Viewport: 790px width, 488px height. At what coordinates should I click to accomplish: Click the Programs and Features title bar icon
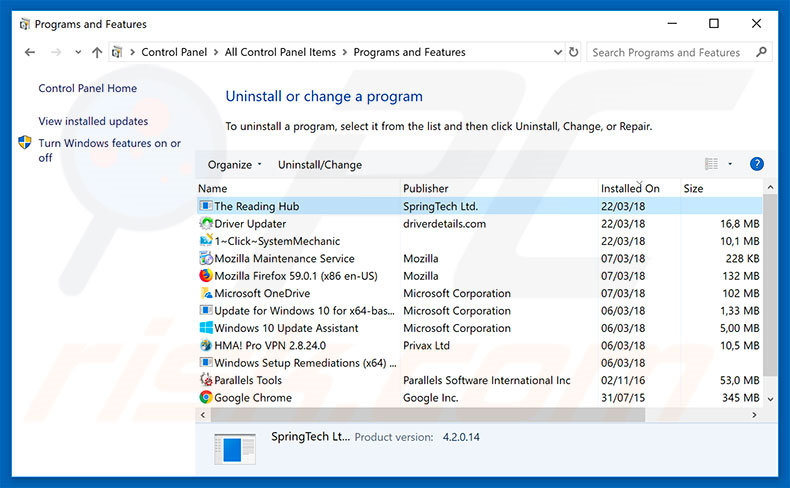[24, 24]
